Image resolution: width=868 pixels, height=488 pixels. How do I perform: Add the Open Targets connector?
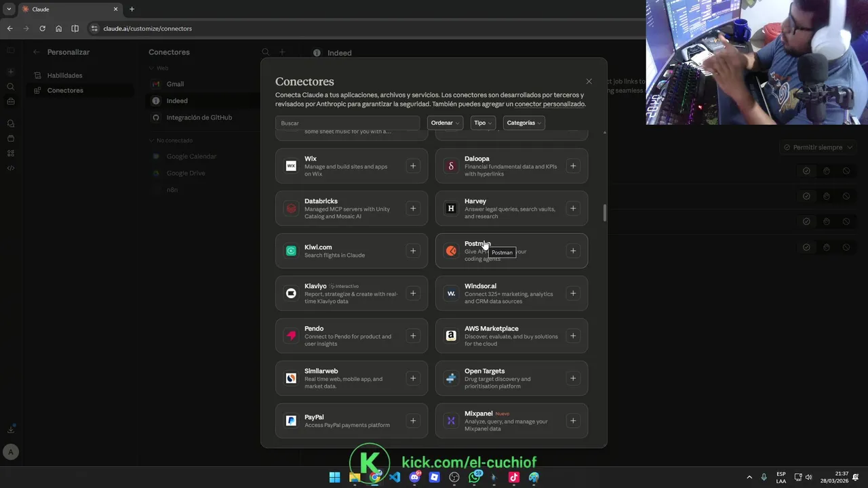click(573, 378)
